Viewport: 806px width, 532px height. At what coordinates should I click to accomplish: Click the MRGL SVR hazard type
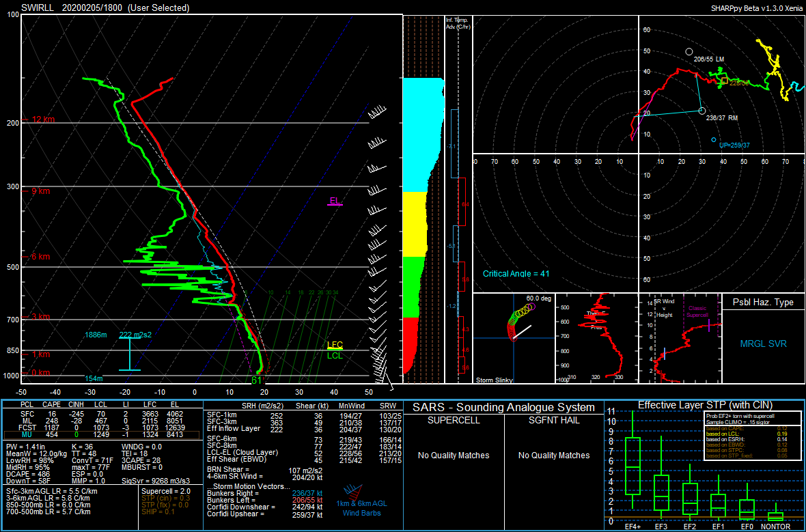(x=764, y=344)
